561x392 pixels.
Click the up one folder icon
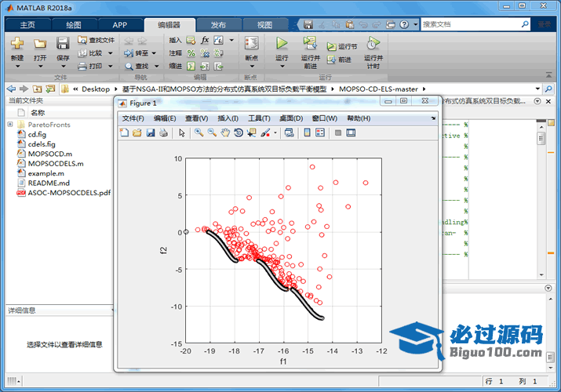pos(37,89)
